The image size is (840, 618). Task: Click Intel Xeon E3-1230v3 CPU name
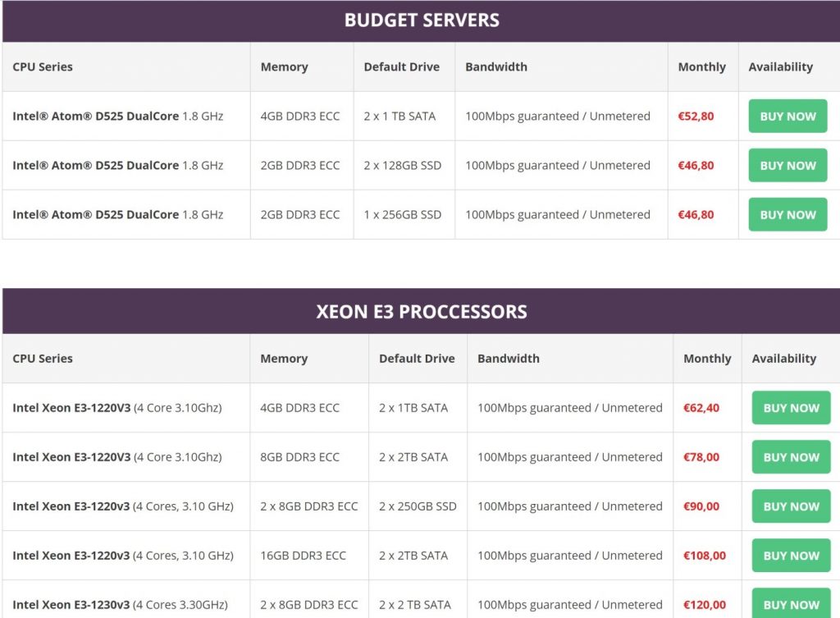point(71,605)
